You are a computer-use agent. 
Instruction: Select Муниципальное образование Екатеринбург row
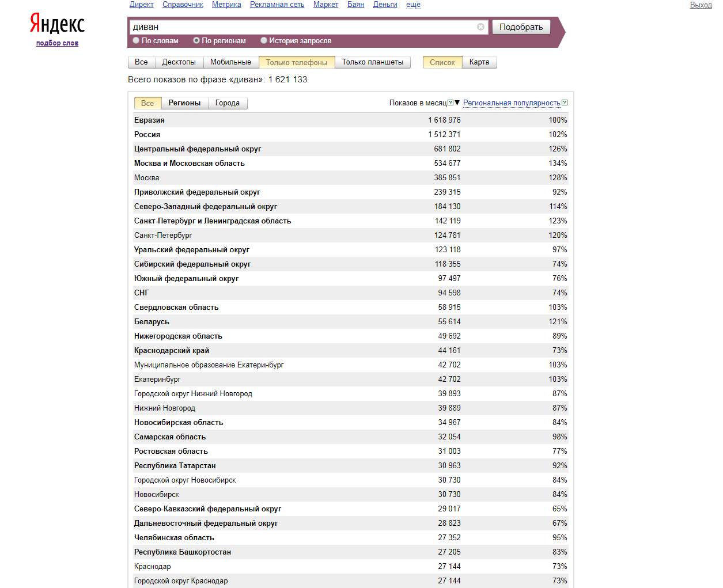(351, 365)
